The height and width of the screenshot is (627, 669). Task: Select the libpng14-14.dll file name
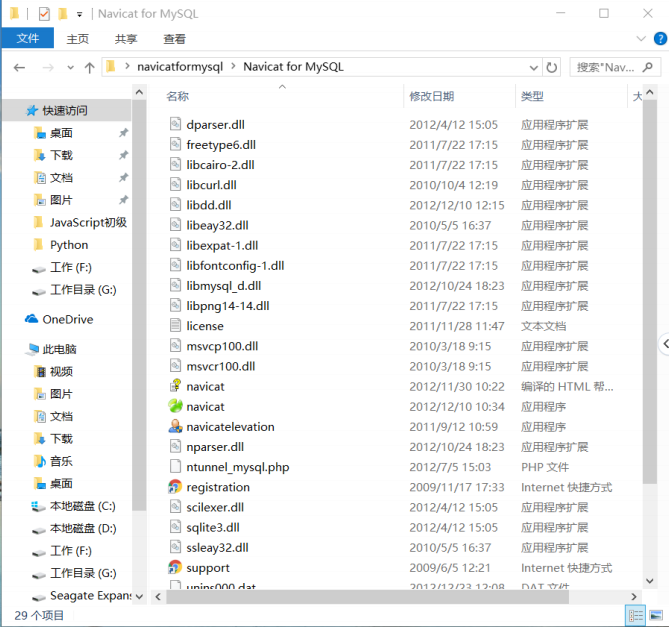(x=228, y=306)
